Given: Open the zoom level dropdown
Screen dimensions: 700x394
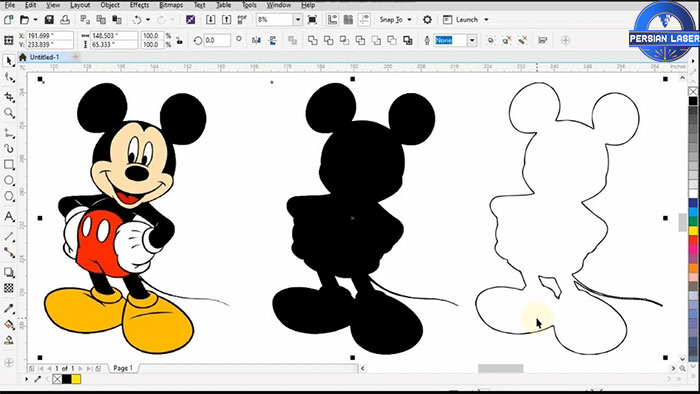Looking at the screenshot, I should pos(298,20).
